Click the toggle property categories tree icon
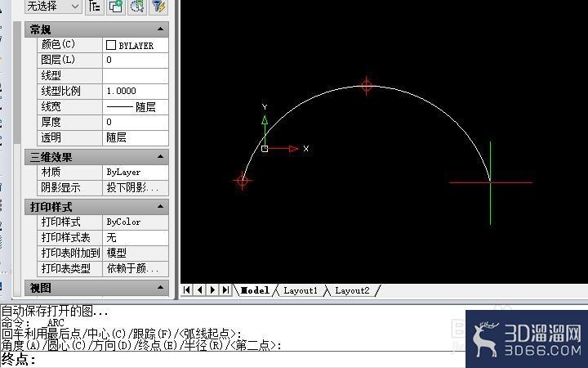The image size is (588, 368). (x=95, y=7)
